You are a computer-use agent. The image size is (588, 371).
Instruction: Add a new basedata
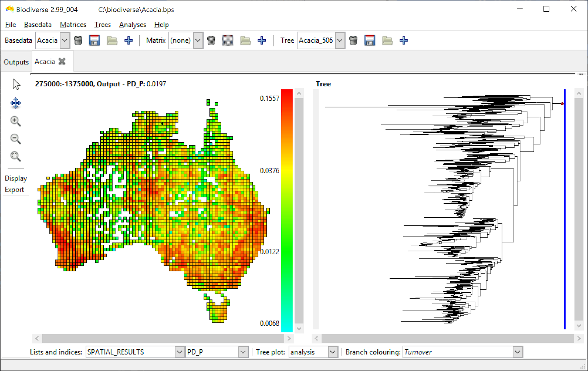[129, 40]
